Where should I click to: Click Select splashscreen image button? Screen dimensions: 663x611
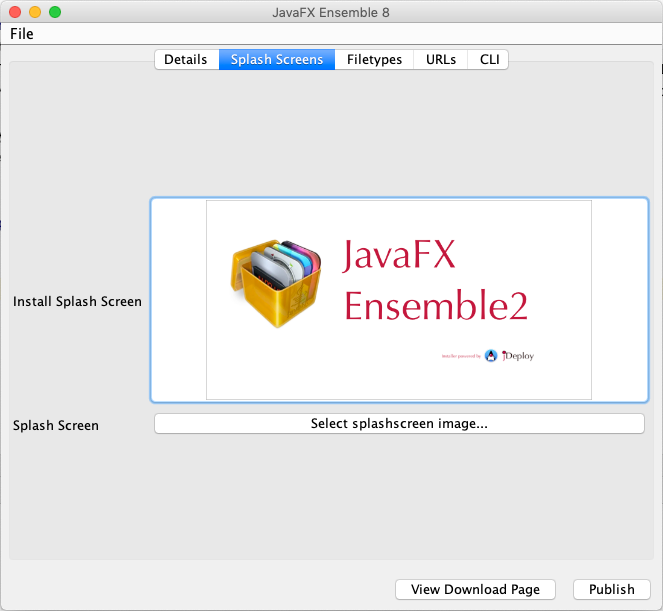point(399,424)
